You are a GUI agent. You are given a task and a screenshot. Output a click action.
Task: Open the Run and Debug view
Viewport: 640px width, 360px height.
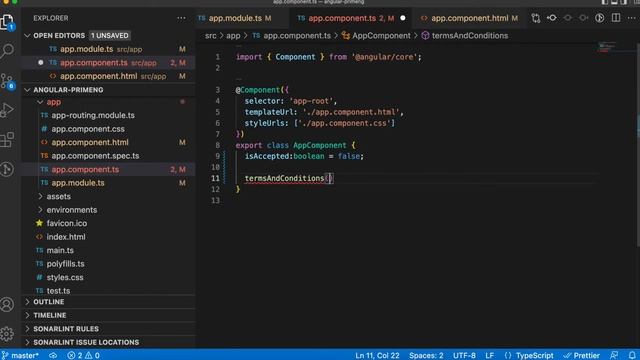[x=7, y=110]
